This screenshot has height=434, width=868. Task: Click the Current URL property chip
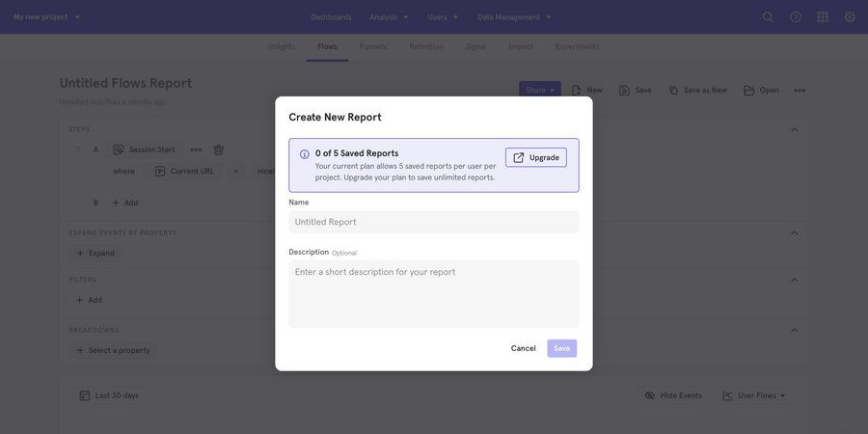[x=184, y=172]
